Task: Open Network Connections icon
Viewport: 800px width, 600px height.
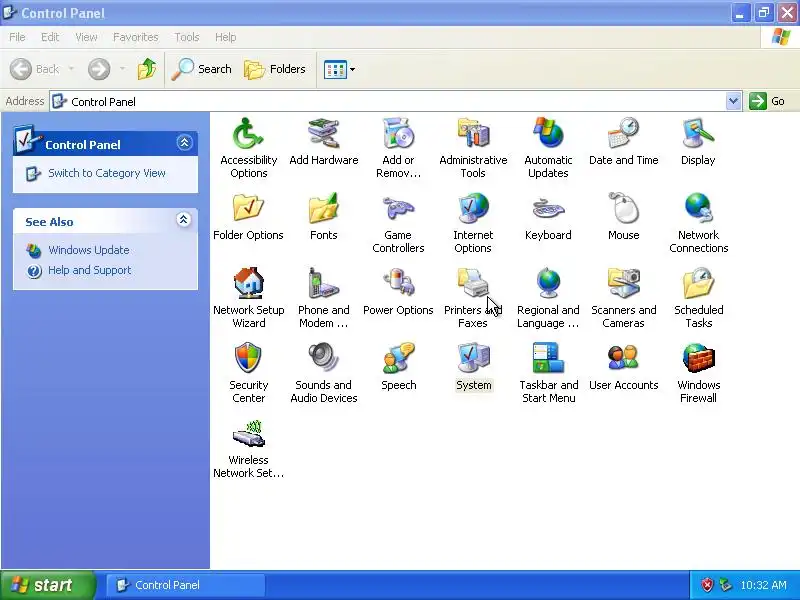Action: coord(698,223)
